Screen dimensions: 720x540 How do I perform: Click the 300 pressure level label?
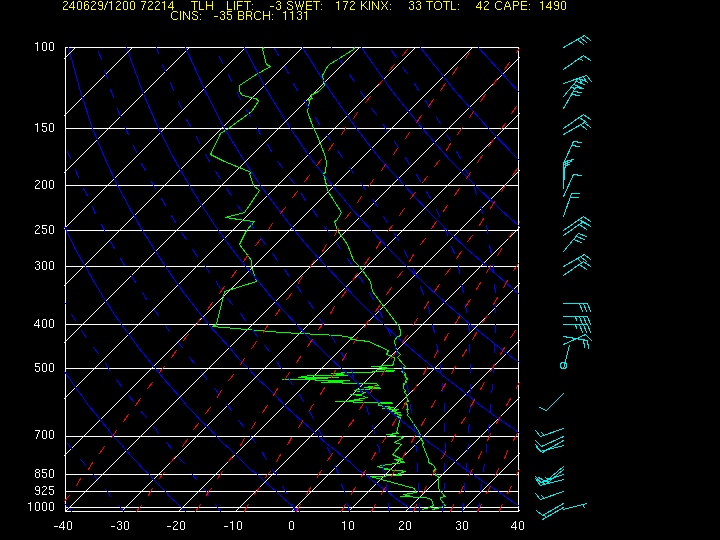coord(45,265)
